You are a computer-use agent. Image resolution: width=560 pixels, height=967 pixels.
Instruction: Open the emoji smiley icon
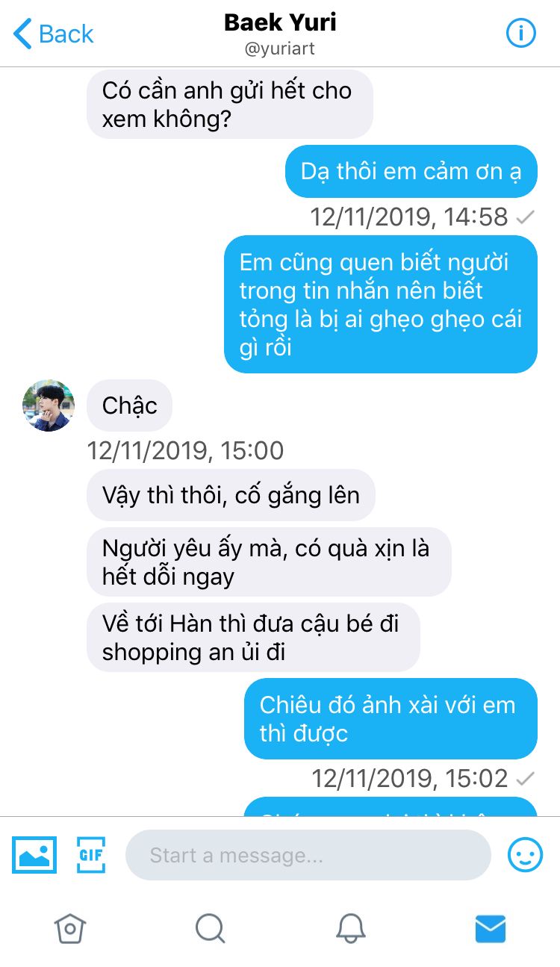tap(526, 854)
